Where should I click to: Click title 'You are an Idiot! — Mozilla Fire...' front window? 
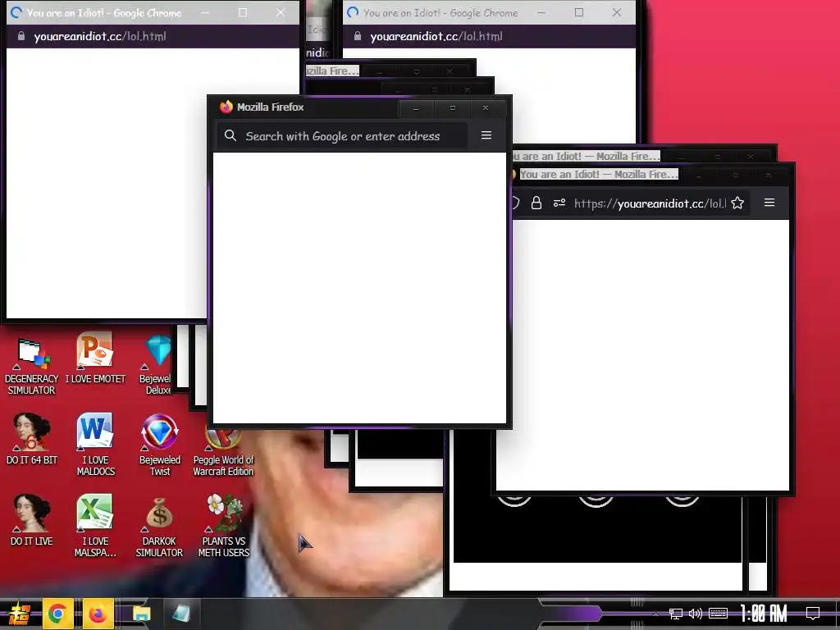tap(598, 174)
